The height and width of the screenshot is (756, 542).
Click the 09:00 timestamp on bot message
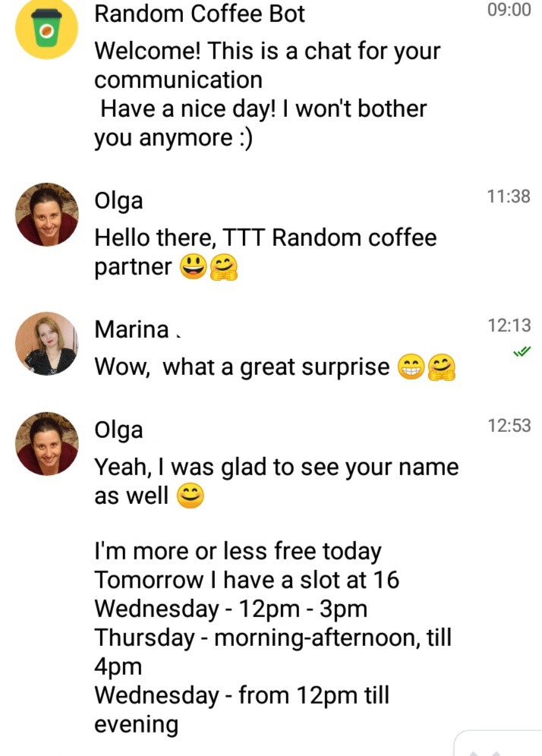click(x=509, y=10)
